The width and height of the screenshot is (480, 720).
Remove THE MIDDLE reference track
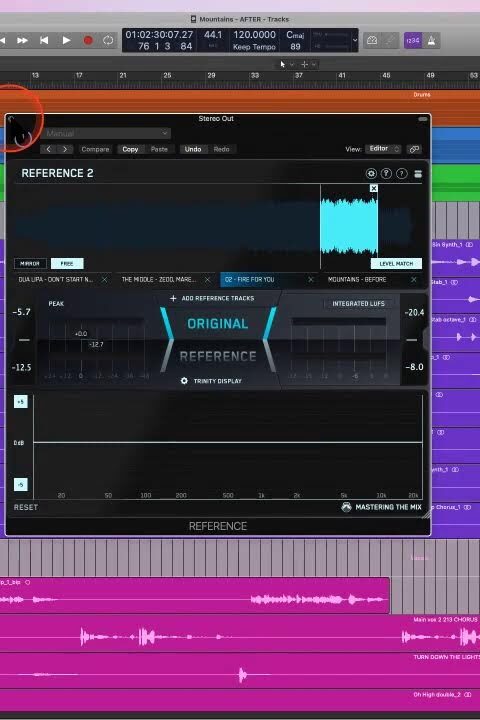coord(207,280)
